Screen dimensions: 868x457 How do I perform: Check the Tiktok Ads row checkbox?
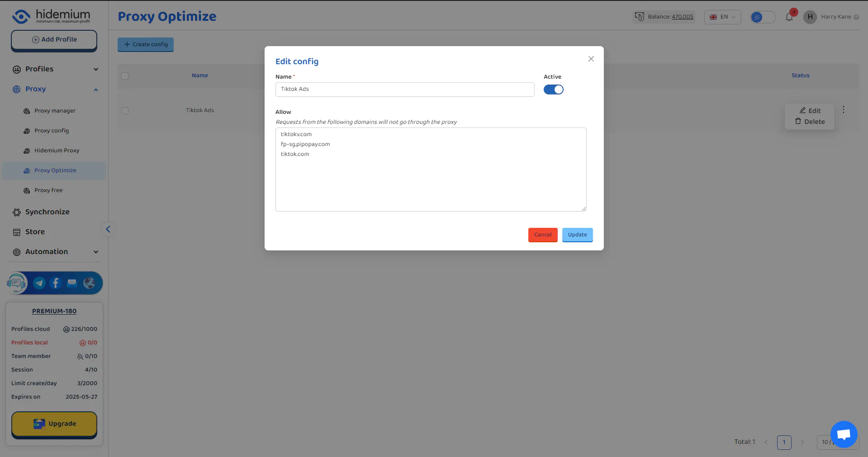(x=125, y=111)
